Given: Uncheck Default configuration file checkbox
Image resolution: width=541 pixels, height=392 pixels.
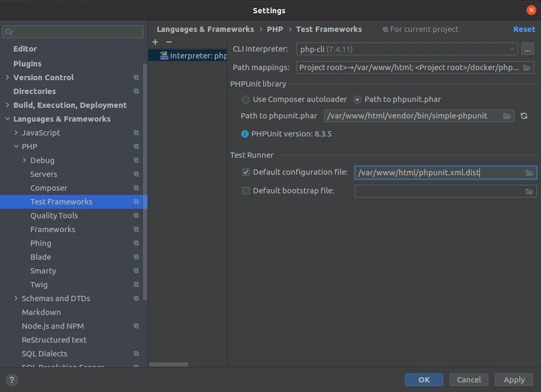Looking at the screenshot, I should click(246, 172).
